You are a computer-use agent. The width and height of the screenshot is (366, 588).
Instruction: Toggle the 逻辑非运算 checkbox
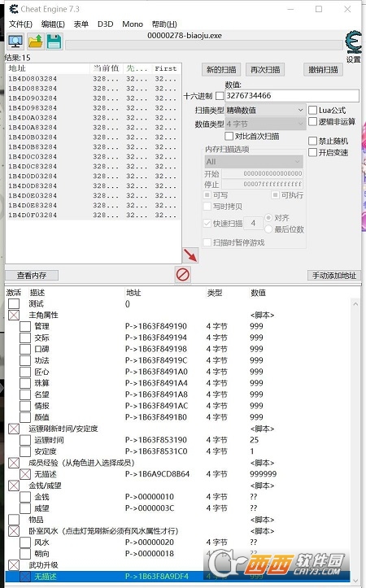(x=313, y=121)
